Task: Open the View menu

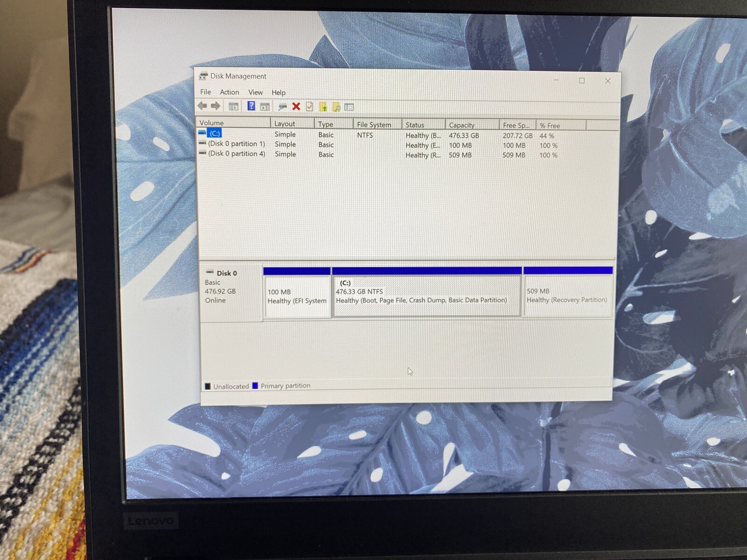Action: (255, 92)
